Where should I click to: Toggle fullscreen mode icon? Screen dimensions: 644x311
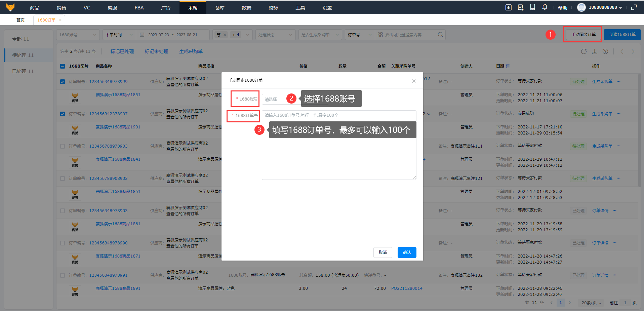[x=634, y=7]
